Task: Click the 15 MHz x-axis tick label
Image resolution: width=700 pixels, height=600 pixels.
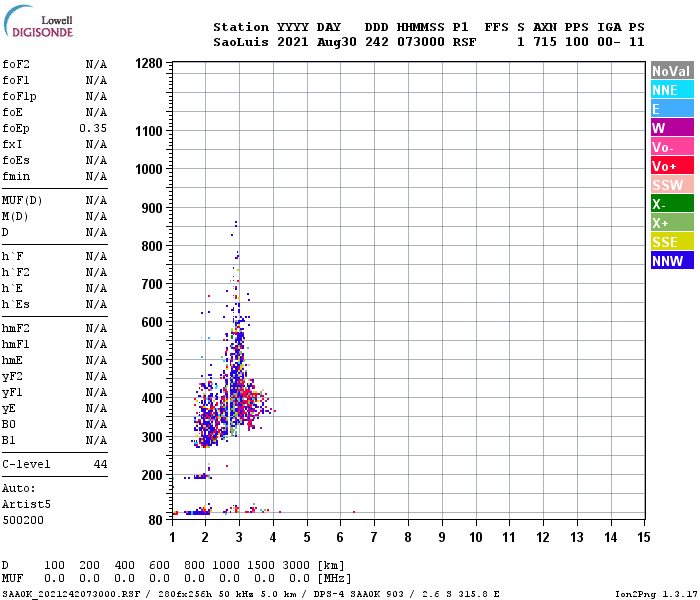Action: point(644,537)
